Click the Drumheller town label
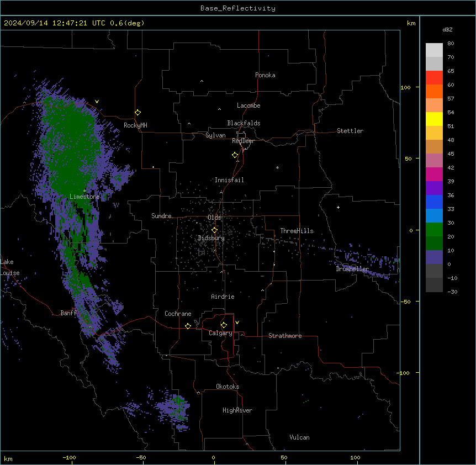Screen dimensions: 476x465 352,269
